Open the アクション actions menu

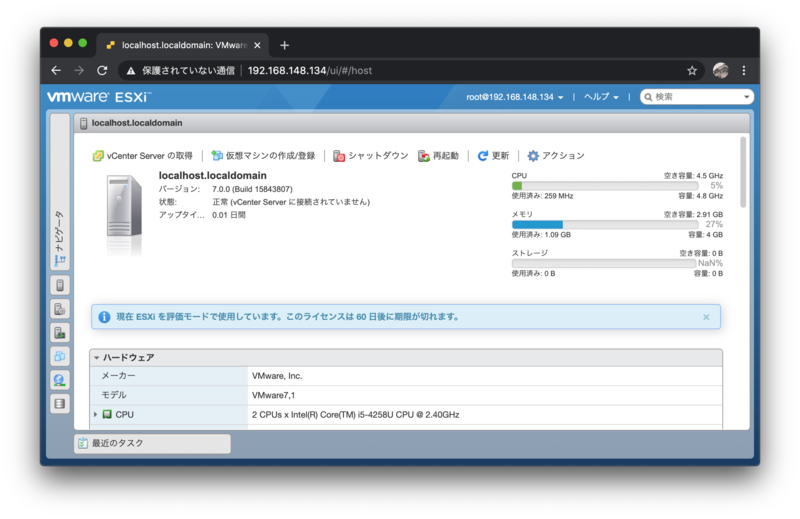pos(556,156)
